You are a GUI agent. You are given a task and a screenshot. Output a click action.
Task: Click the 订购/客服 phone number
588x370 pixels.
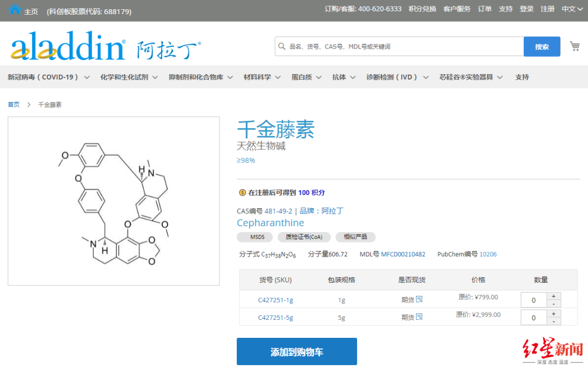coord(363,9)
